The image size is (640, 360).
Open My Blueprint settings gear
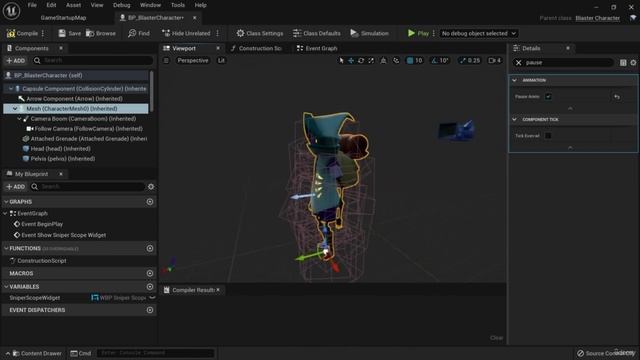[151, 187]
